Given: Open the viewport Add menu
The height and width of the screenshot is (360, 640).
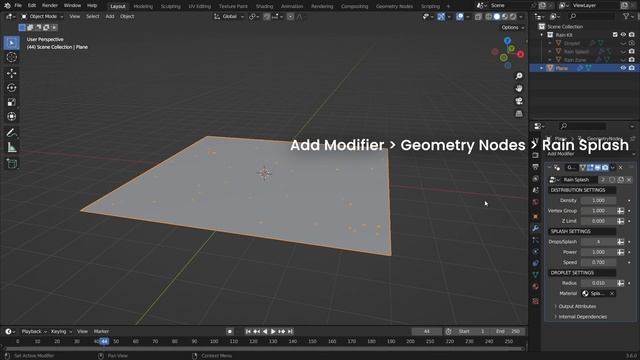Looking at the screenshot, I should point(110,17).
